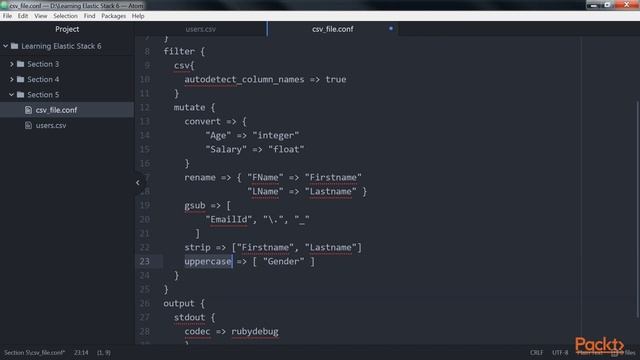Select the Section 5 folder label
This screenshot has width=640, height=360.
coord(43,95)
